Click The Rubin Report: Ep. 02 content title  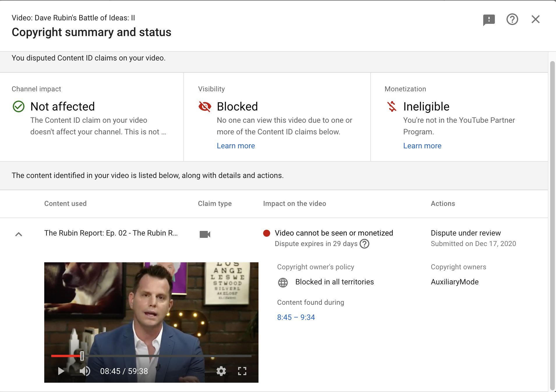point(111,233)
